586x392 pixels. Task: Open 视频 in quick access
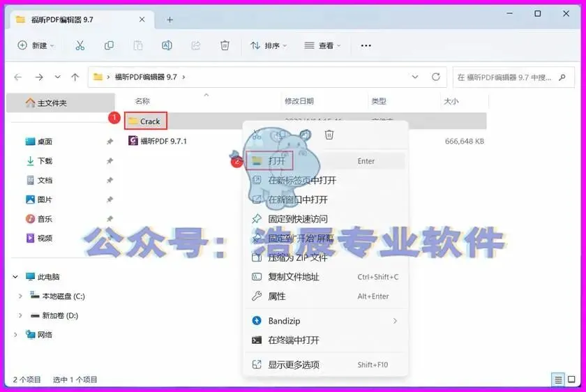pyautogui.click(x=45, y=238)
